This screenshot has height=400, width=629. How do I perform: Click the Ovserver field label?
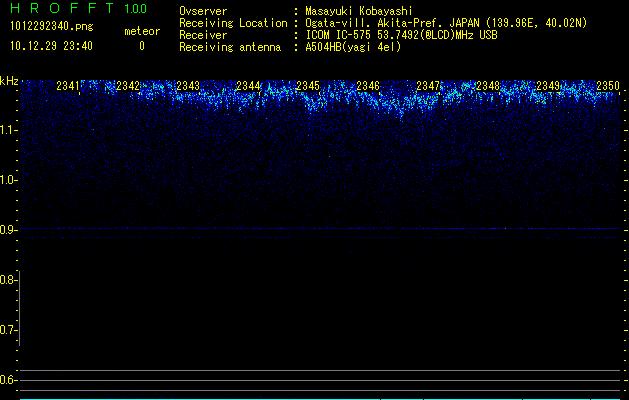click(203, 11)
